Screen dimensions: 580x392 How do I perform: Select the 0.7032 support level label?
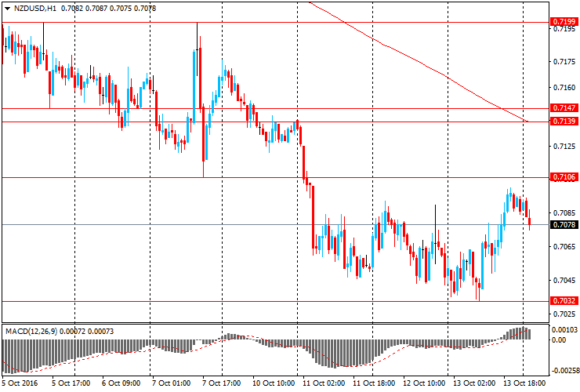(564, 301)
